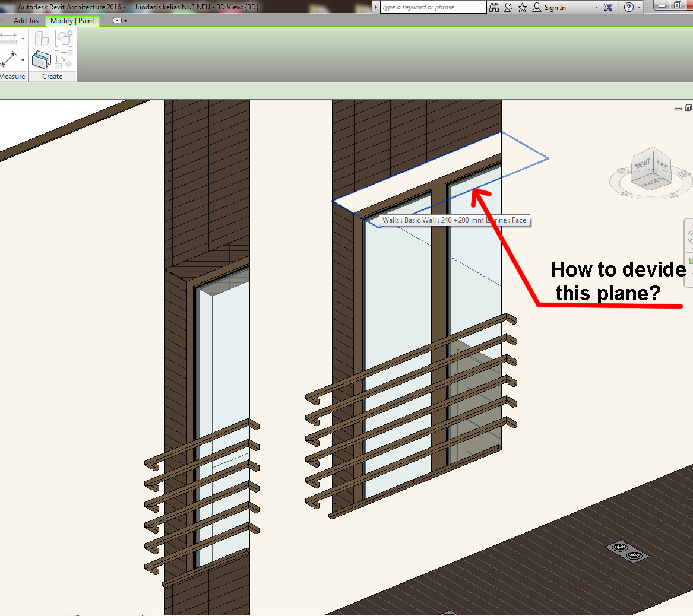Image resolution: width=693 pixels, height=616 pixels.
Task: Restore down the Revit application window
Action: tap(677, 6)
